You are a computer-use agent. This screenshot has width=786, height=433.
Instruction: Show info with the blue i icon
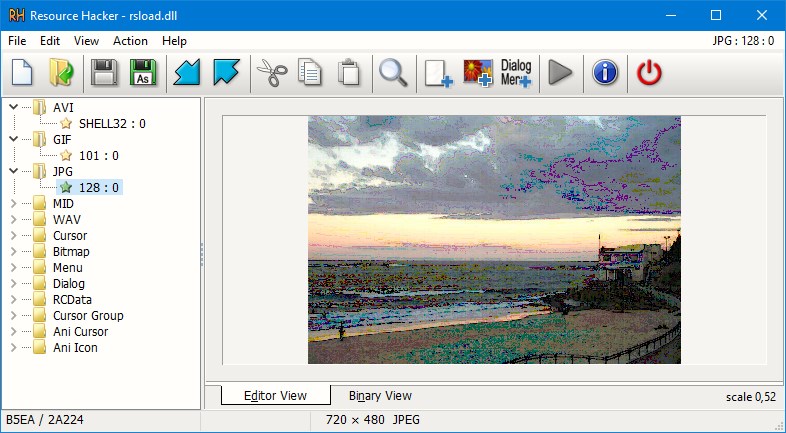[605, 73]
